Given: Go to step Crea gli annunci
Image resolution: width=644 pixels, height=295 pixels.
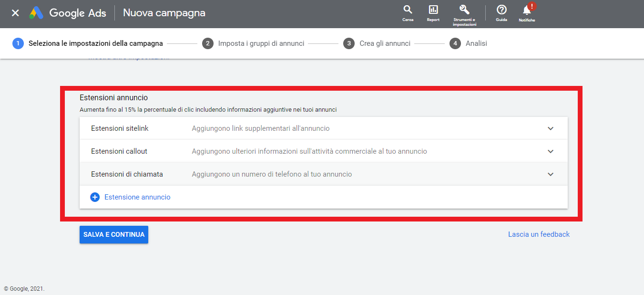Looking at the screenshot, I should pyautogui.click(x=385, y=43).
